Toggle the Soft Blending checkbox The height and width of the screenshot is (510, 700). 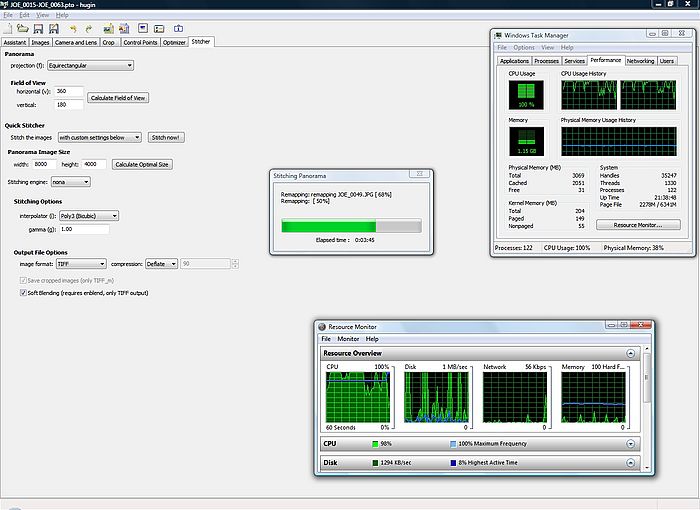tap(25, 292)
